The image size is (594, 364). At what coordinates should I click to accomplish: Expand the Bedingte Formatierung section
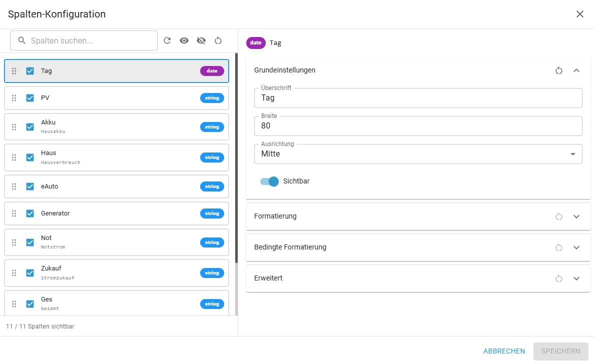[576, 247]
